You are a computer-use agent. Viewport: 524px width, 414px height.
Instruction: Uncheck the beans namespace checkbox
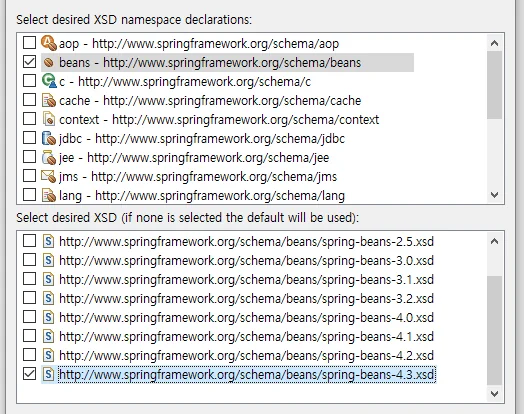coord(29,62)
